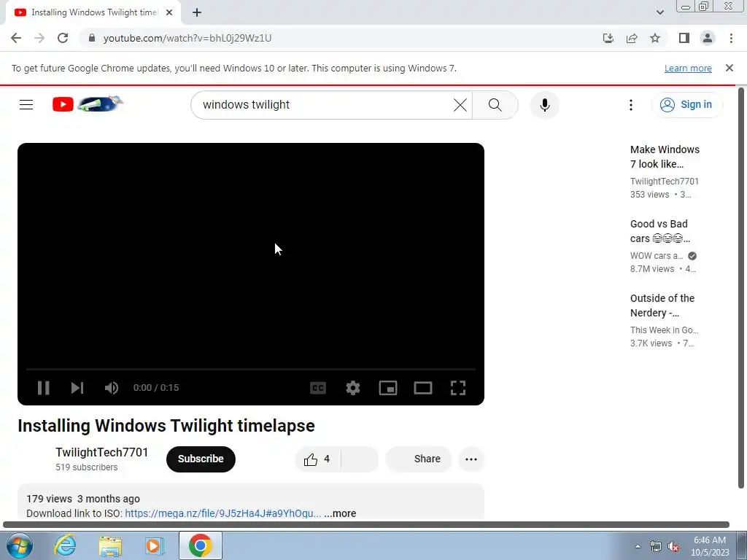Subscribe to TwilightTech7701
This screenshot has width=747, height=560.
click(x=201, y=459)
